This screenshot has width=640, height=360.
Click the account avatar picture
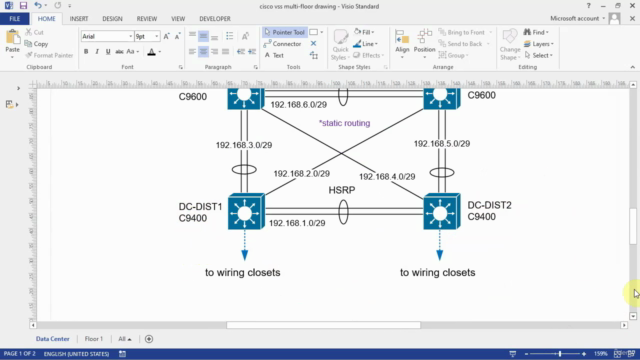coord(614,18)
